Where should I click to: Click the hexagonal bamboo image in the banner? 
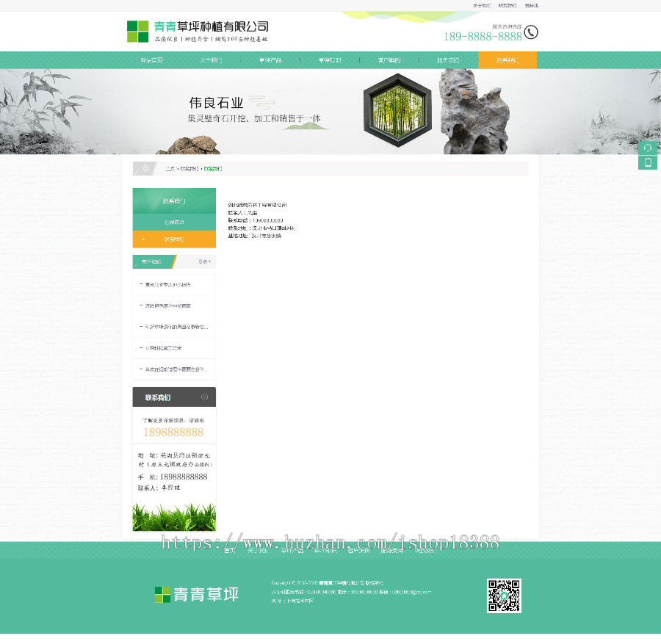(397, 112)
